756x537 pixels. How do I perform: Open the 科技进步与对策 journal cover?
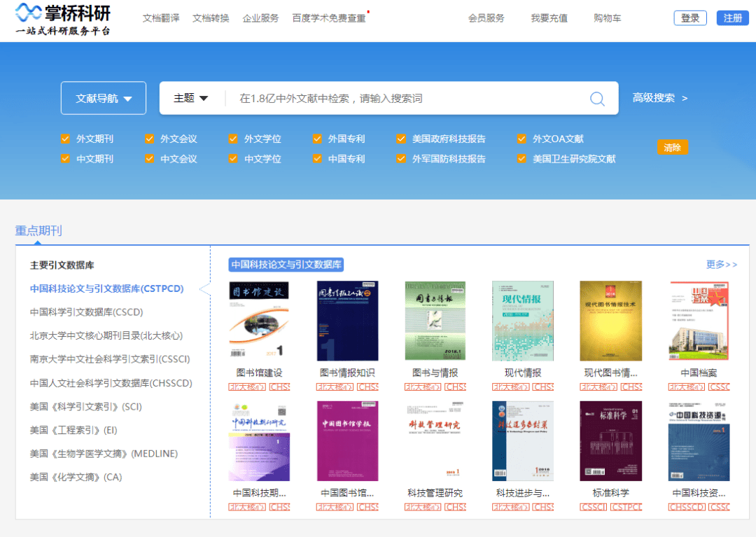point(523,440)
